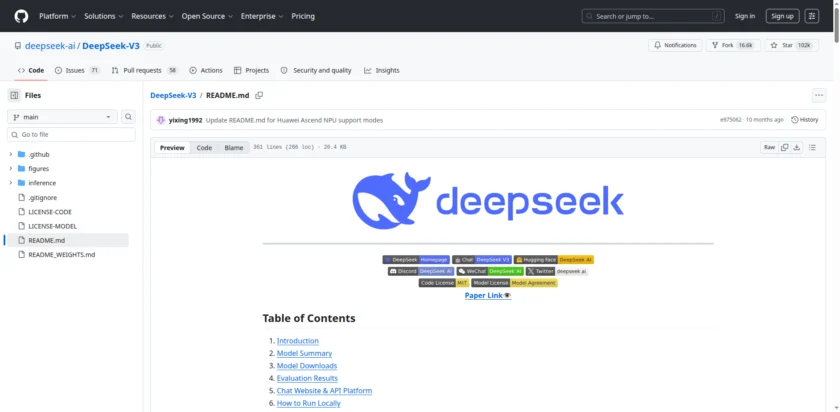Jump to Model Downloads section
The image size is (840, 412).
pos(307,365)
